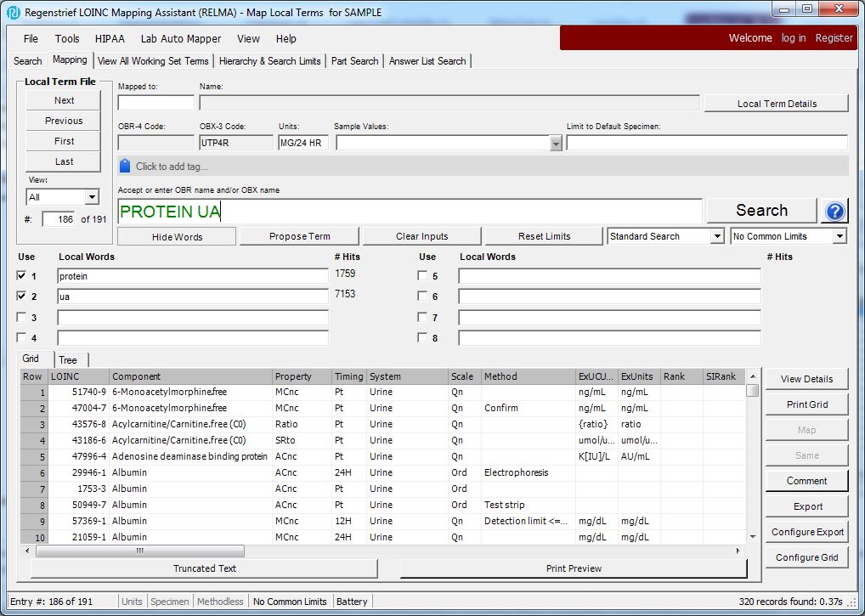The image size is (865, 616).
Task: Click Reset Limits button
Action: (544, 236)
